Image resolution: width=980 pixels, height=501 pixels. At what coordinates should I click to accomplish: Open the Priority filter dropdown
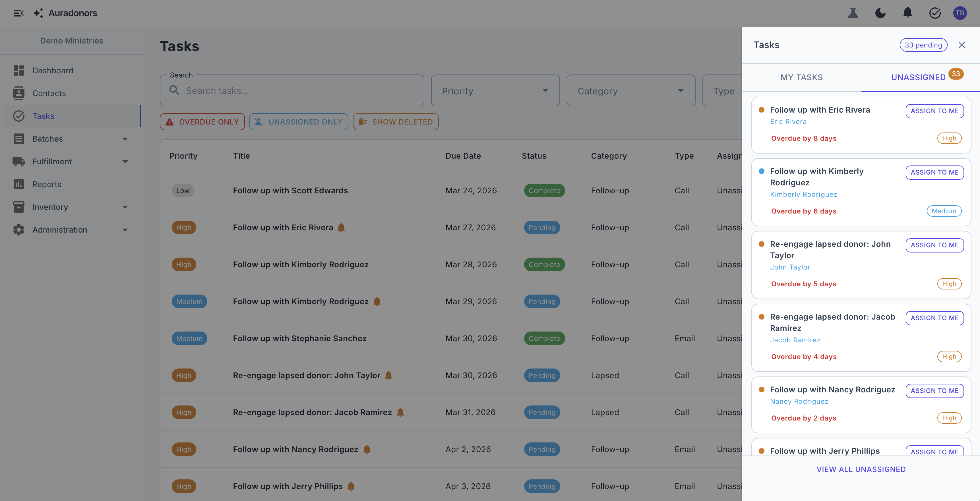[x=495, y=91]
